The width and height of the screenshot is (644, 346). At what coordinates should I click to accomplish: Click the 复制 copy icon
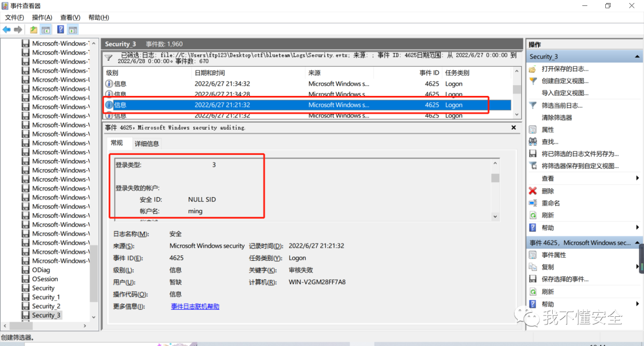(532, 267)
